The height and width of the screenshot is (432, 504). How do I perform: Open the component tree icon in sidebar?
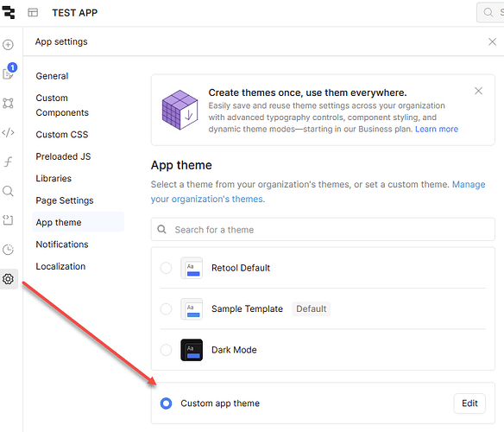pos(8,103)
